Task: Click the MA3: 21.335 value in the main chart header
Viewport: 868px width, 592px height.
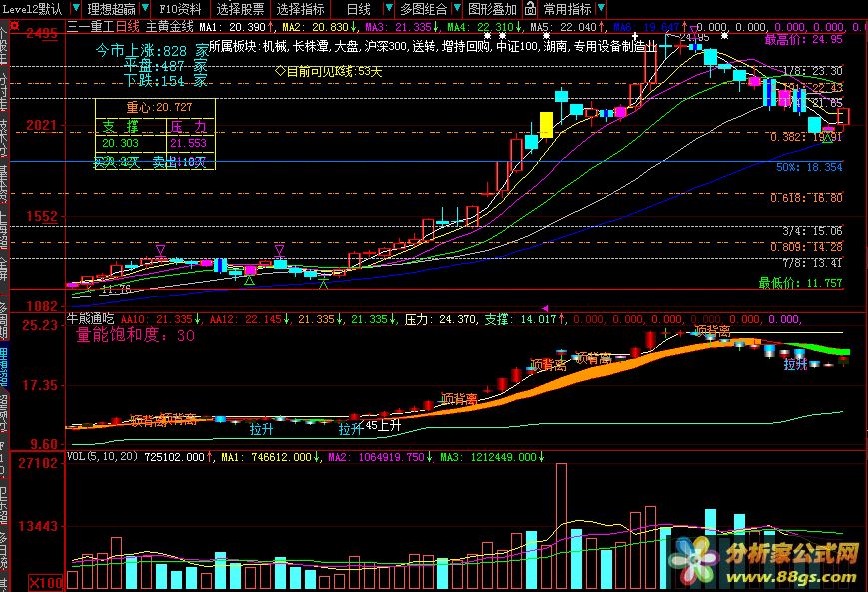Action: (398, 27)
